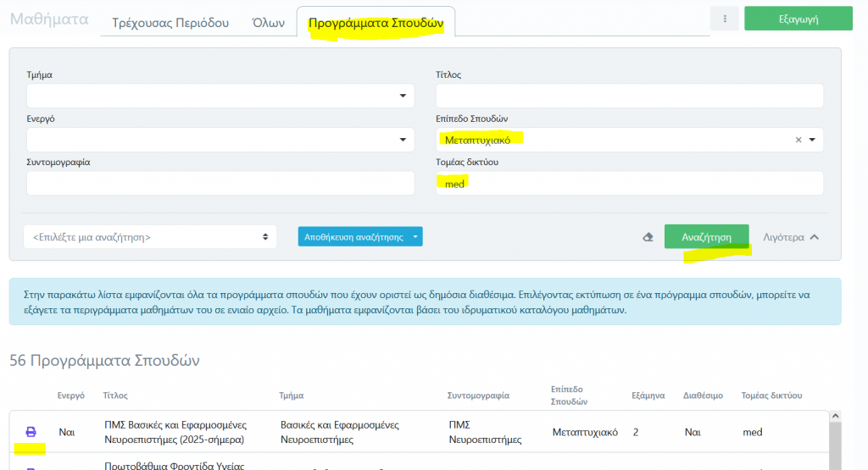Click the Τομέας δικτύου field
868x470 pixels.
click(x=629, y=183)
